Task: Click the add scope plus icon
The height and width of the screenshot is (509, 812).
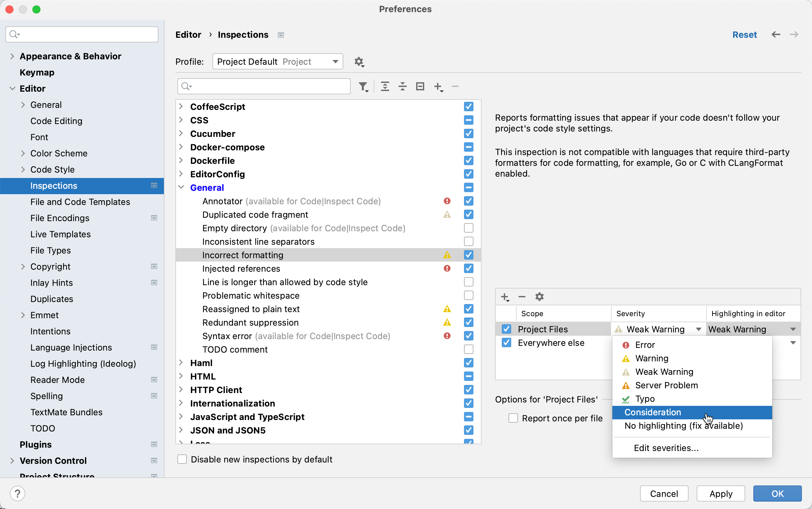Action: point(505,297)
